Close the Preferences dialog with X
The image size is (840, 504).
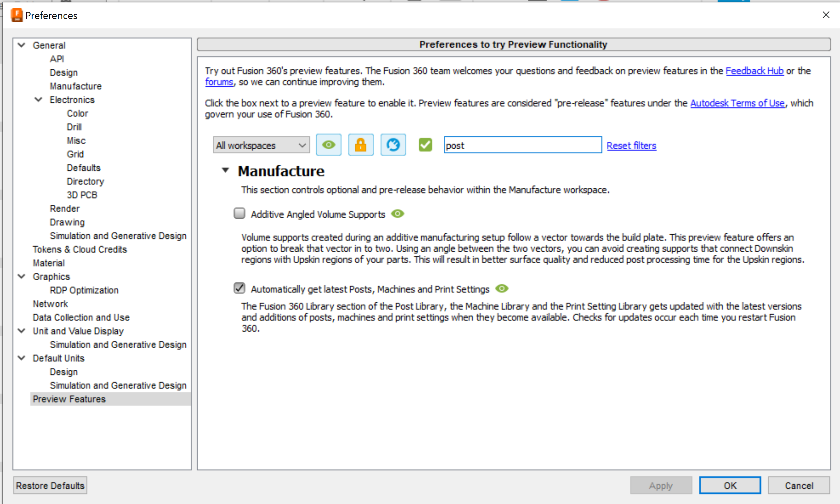[x=826, y=15]
